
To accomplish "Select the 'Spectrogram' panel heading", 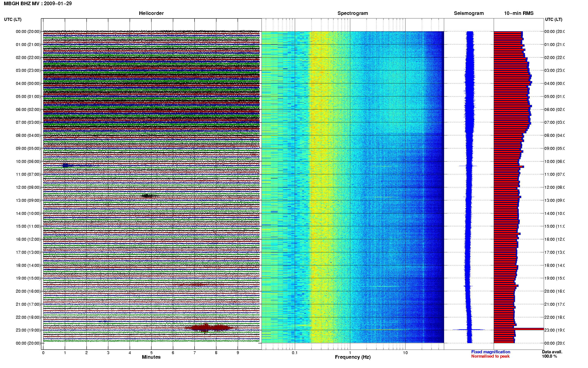I will pos(353,13).
